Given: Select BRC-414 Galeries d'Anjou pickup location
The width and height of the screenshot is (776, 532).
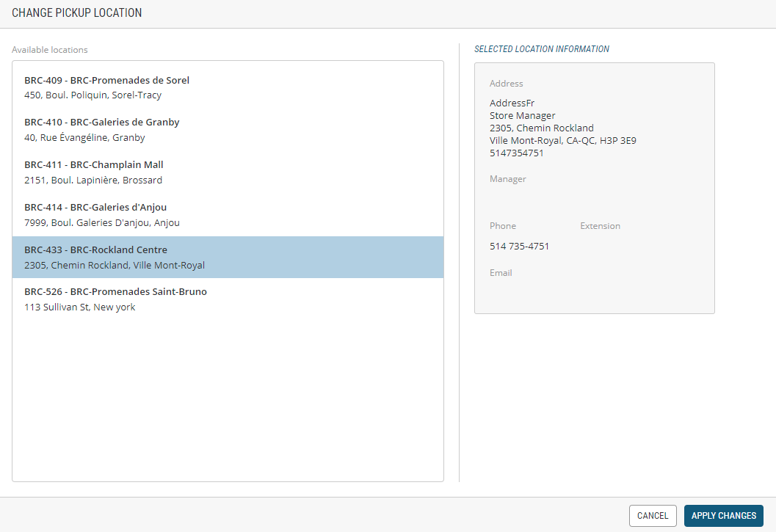Looking at the screenshot, I should [228, 215].
